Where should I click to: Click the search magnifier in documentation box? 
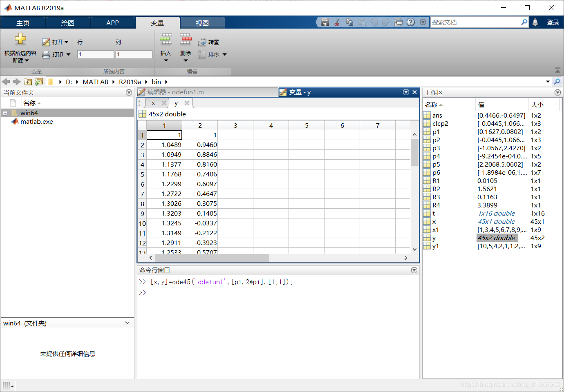pos(524,22)
